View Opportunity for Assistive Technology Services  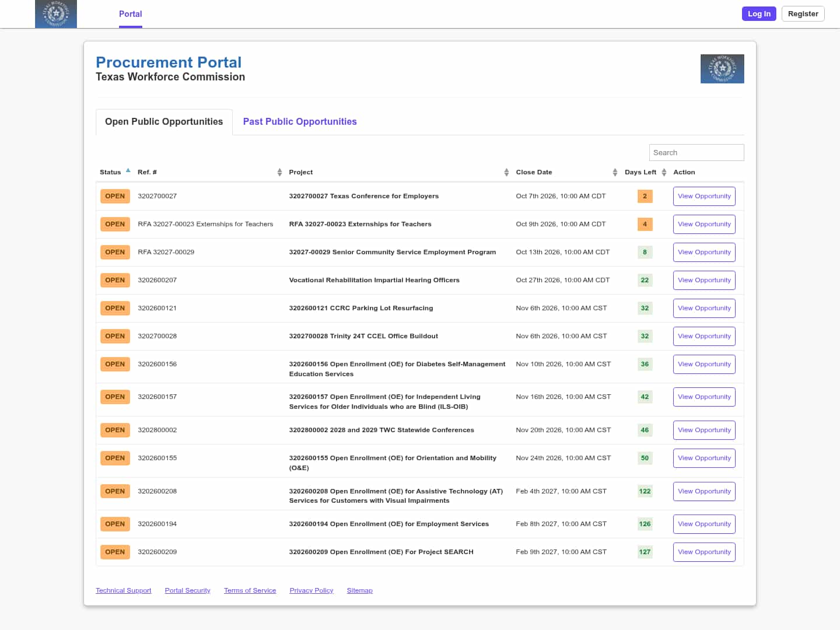[704, 492]
